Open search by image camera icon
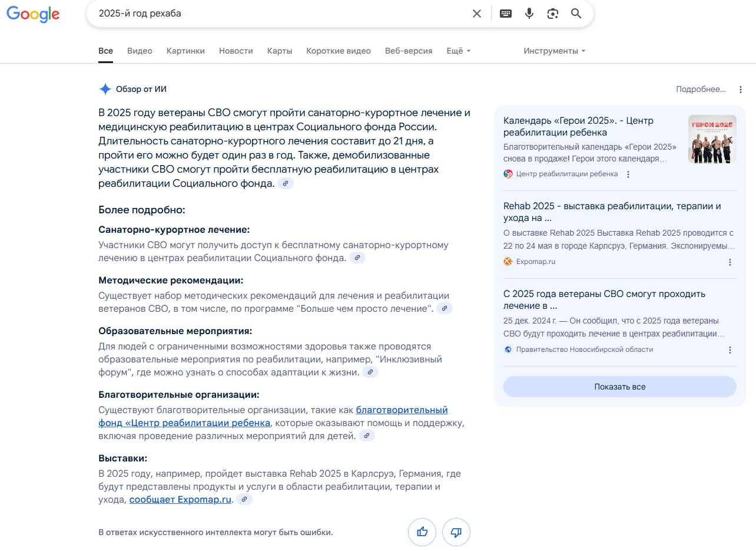756x551 pixels. point(552,14)
